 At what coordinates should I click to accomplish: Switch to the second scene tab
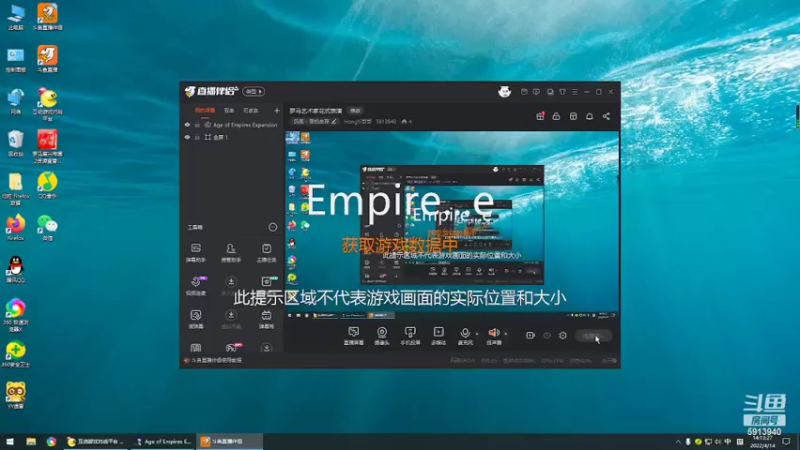tap(229, 110)
